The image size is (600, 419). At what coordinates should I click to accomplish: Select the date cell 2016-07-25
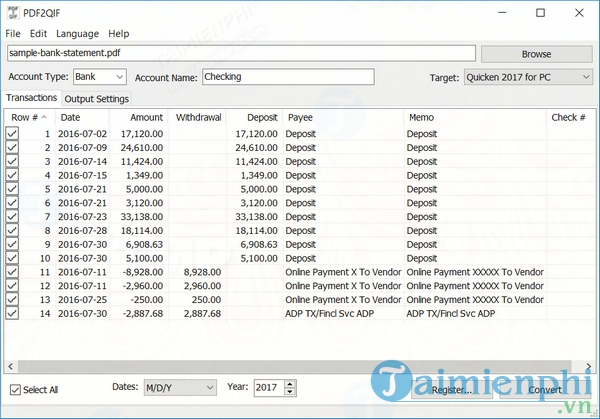pyautogui.click(x=83, y=300)
